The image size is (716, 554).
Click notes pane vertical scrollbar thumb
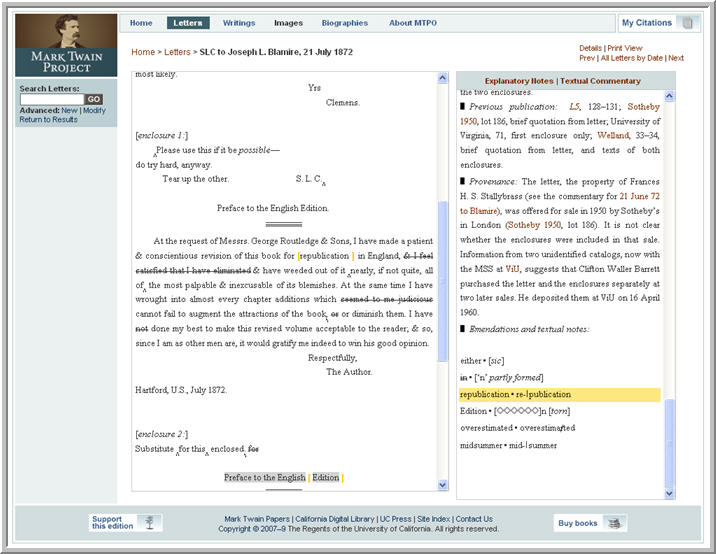pos(669,442)
